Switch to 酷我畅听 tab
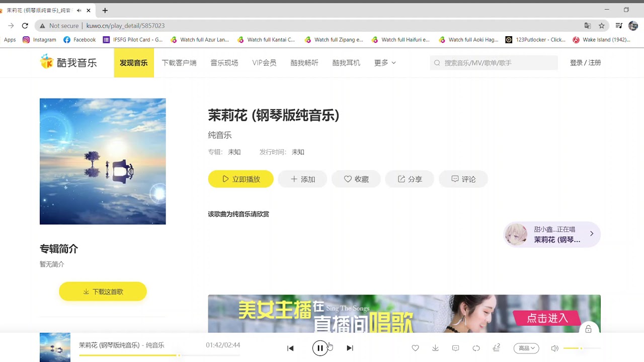This screenshot has width=644, height=362. [304, 63]
